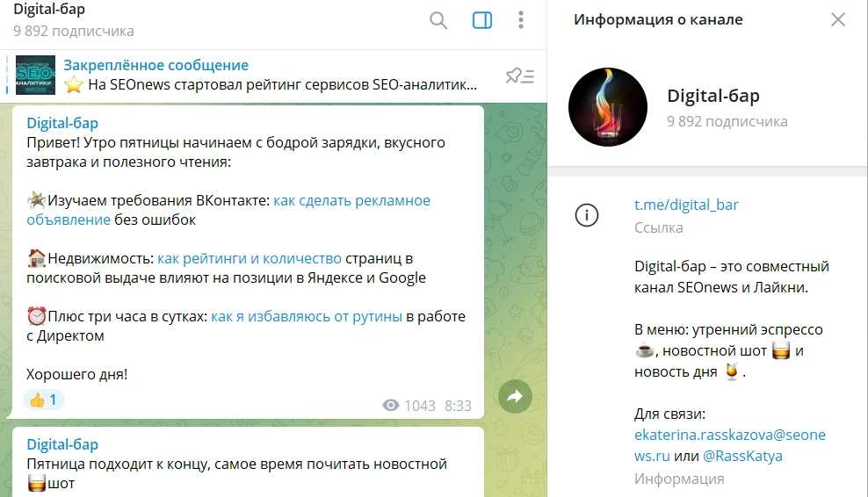Click the emoji before Изучаем требования ВКонтакте

(x=37, y=200)
